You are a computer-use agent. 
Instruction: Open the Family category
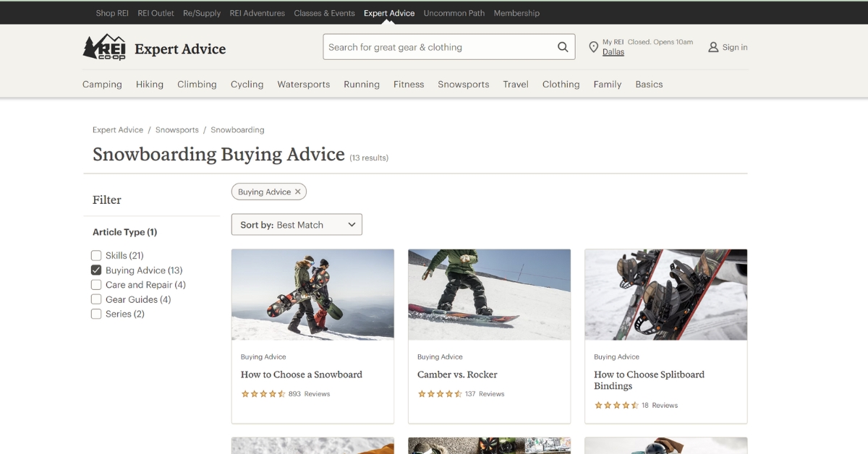point(608,85)
